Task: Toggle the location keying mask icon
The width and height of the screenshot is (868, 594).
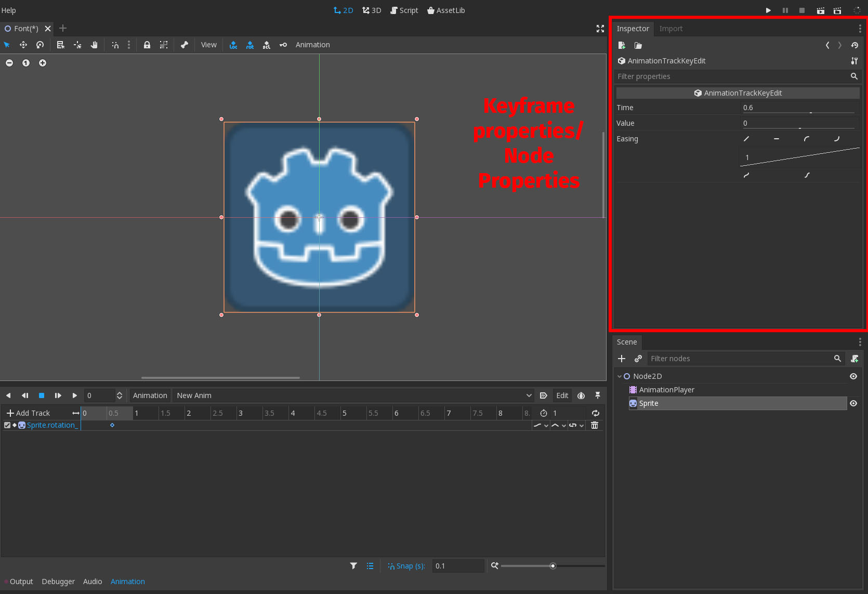Action: coord(233,45)
